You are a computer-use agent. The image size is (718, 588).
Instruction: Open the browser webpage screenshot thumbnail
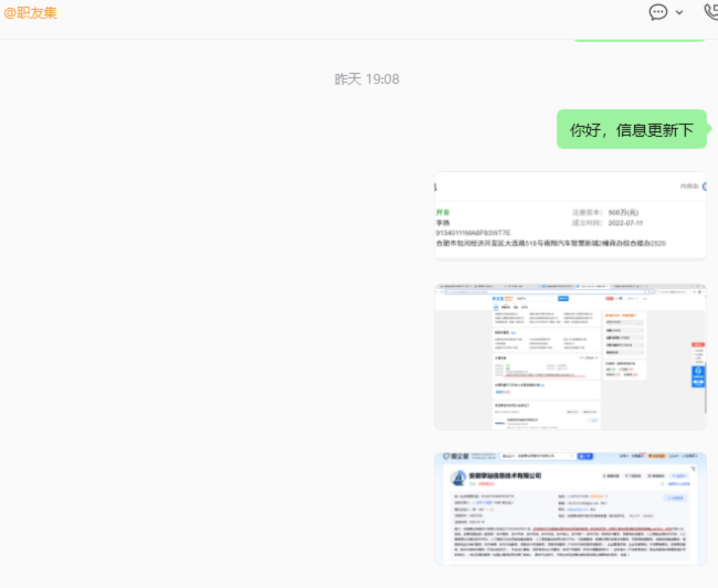click(570, 356)
